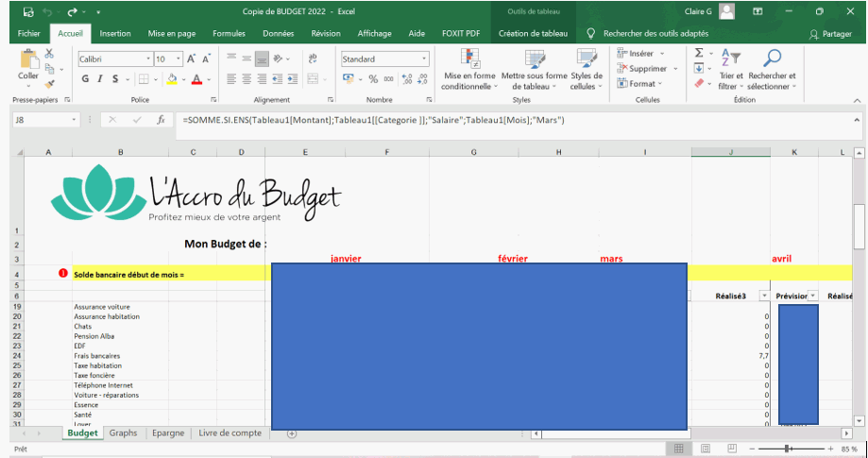This screenshot has height=458, width=868.
Task: Toggle underline S formatting
Action: (x=115, y=79)
